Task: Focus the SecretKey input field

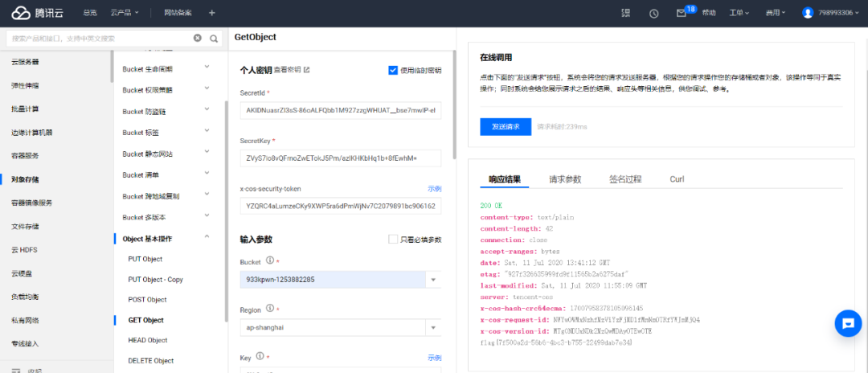Action: pos(341,158)
